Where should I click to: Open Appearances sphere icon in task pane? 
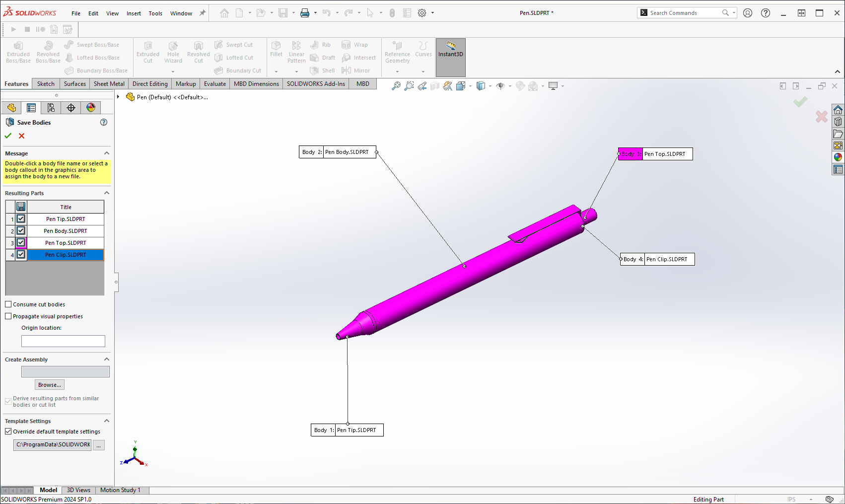tap(838, 157)
